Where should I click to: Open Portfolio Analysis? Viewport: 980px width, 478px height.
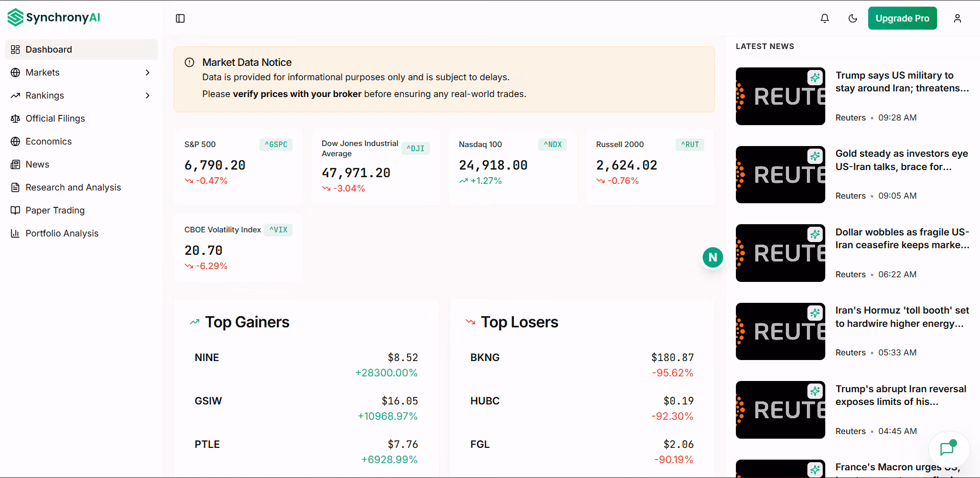pyautogui.click(x=81, y=233)
